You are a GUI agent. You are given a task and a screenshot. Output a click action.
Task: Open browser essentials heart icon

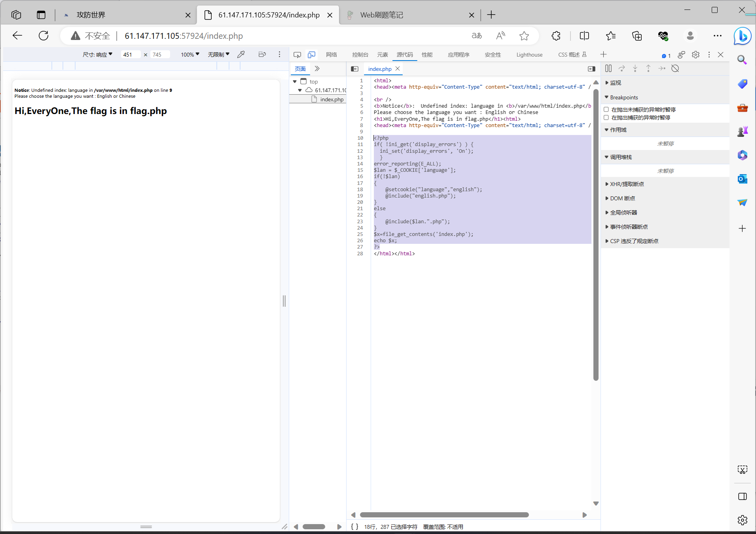pyautogui.click(x=663, y=36)
